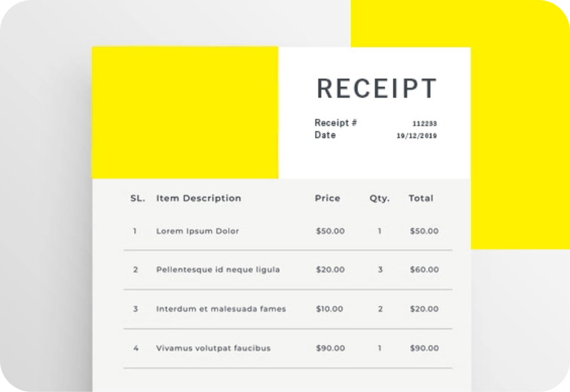Click the Total column header
The width and height of the screenshot is (570, 392).
[x=421, y=198]
